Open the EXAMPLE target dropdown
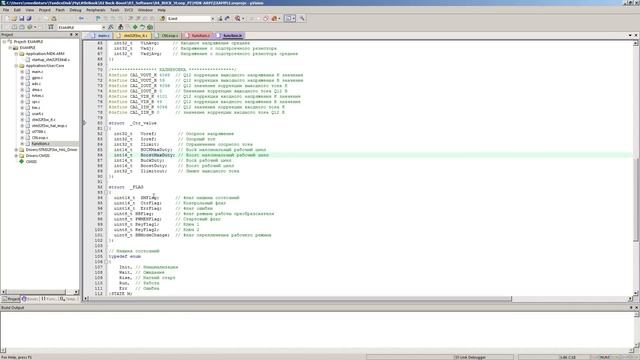Viewport: 640px width, 360px height. click(x=103, y=27)
